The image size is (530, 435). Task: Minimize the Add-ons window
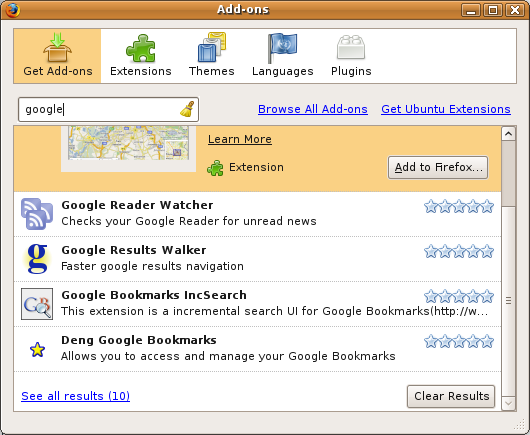click(471, 10)
